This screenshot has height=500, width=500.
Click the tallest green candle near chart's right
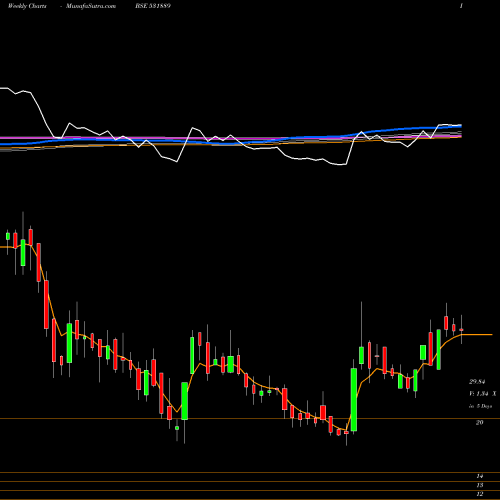[354, 400]
